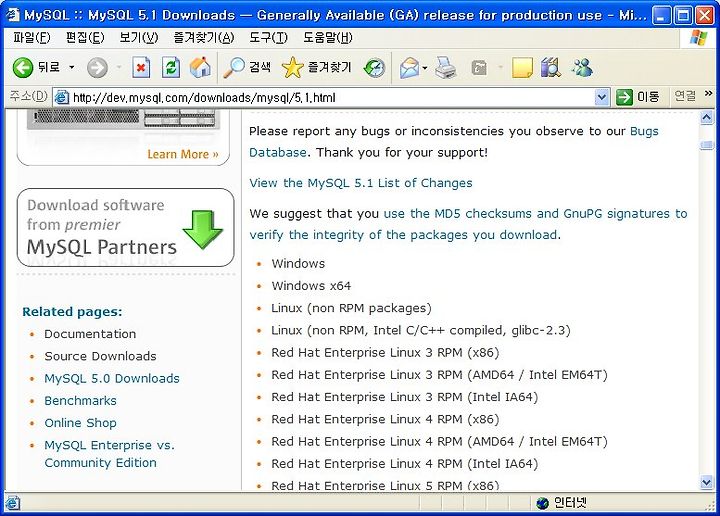Select Red Hat Enterprise Linux 3 RPM (Intel IA64)
The height and width of the screenshot is (516, 720).
[405, 397]
